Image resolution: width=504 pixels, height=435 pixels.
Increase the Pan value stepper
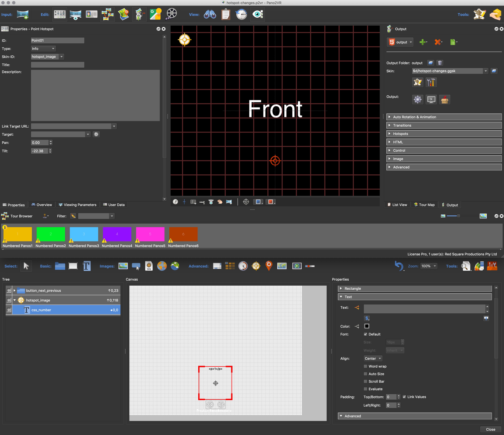coord(50,141)
